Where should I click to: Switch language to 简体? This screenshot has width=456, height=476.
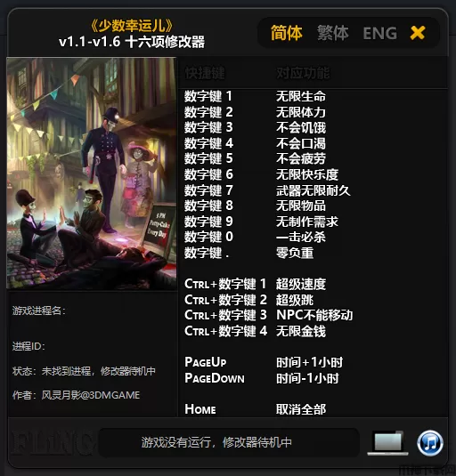coord(286,33)
